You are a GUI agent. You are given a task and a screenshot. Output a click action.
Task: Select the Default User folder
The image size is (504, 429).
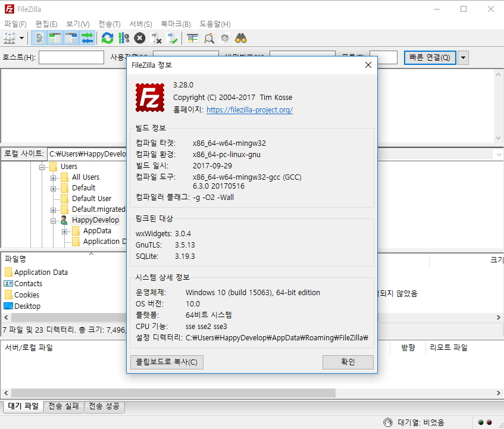92,199
